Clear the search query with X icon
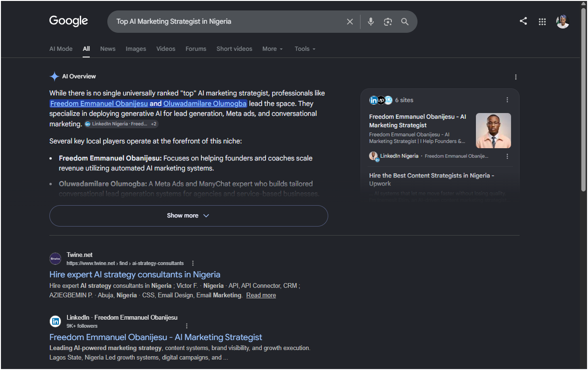The width and height of the screenshot is (588, 370). coord(350,21)
